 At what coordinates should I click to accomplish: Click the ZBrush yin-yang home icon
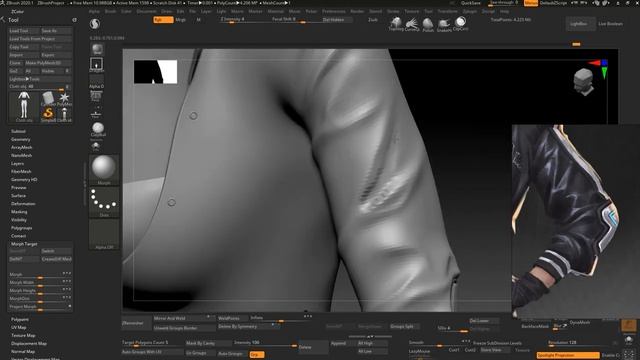[x=95, y=24]
